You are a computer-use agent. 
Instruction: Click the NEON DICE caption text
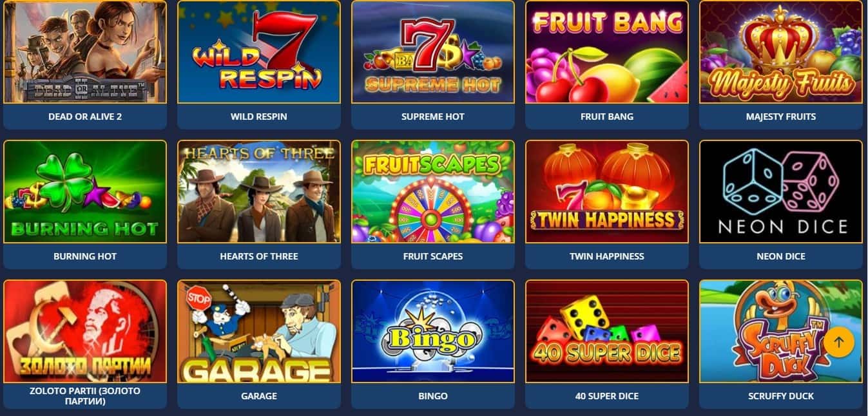click(x=781, y=256)
